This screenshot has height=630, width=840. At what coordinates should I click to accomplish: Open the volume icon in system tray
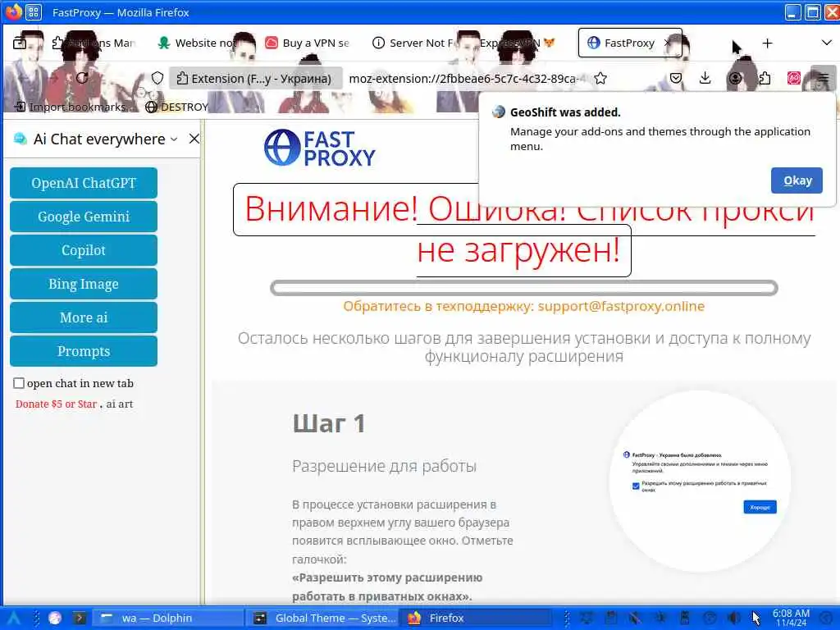pos(734,619)
